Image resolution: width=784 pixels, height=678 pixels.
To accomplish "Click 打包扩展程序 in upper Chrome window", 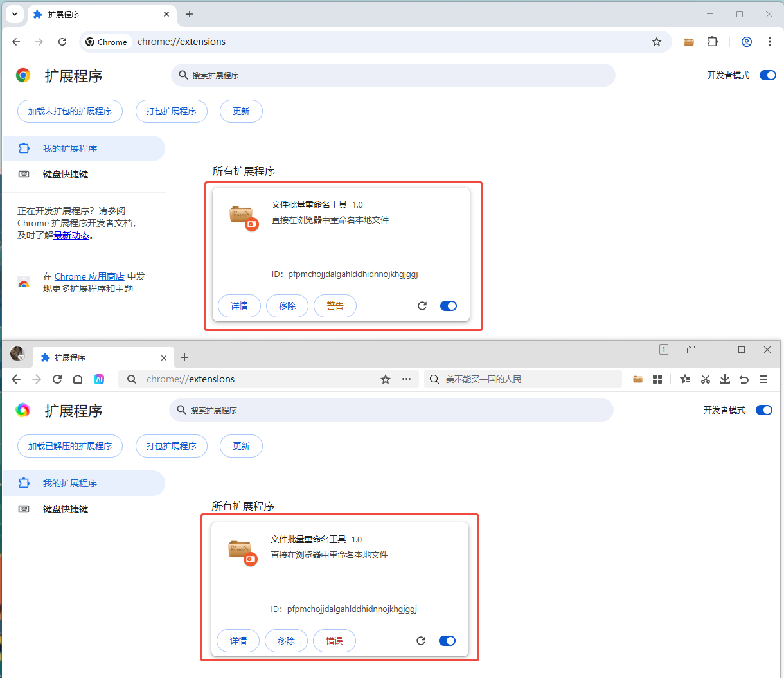I will 172,111.
